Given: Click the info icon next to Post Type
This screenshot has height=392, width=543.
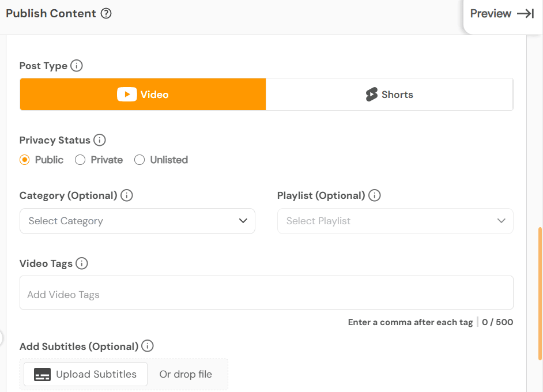Looking at the screenshot, I should [x=77, y=66].
